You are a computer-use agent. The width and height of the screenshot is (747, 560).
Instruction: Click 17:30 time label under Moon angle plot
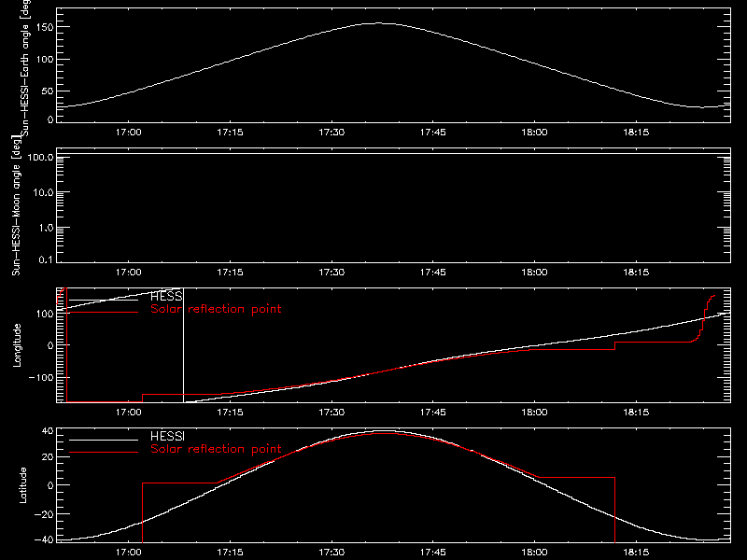coord(331,273)
